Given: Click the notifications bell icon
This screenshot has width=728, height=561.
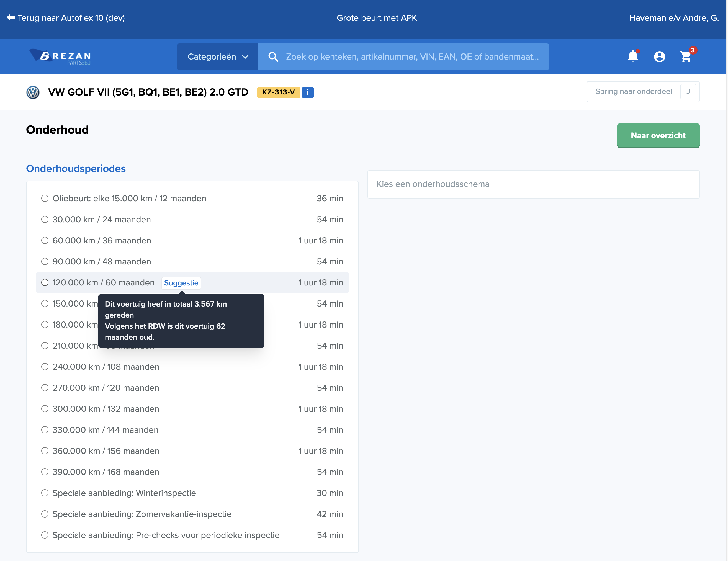Looking at the screenshot, I should 633,56.
